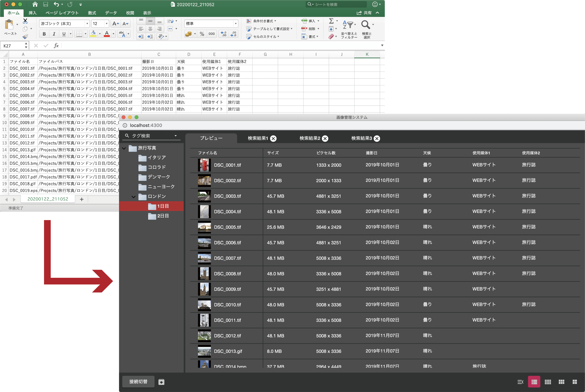
Task: Click the 接続切替 button
Action: (x=138, y=382)
